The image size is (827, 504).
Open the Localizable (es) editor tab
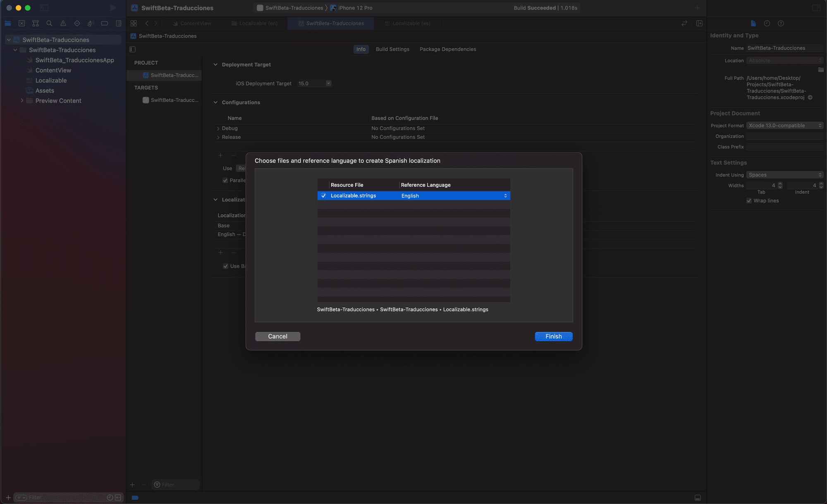pyautogui.click(x=407, y=24)
